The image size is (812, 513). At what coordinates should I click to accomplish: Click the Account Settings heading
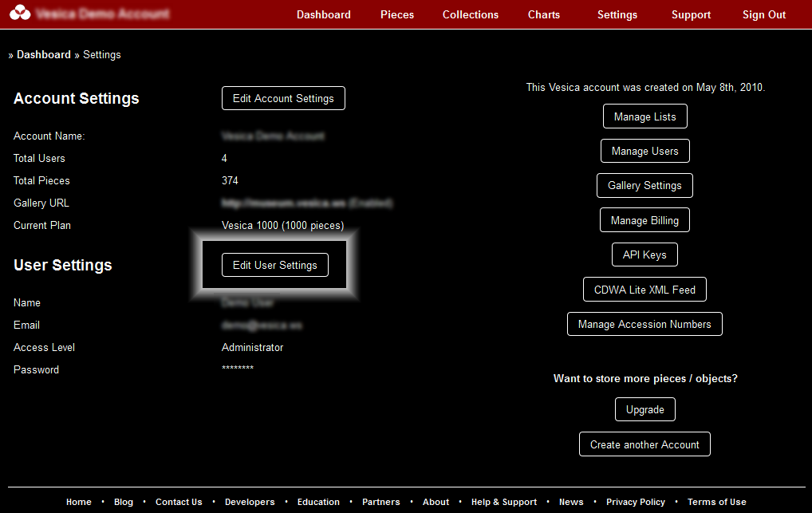click(76, 98)
